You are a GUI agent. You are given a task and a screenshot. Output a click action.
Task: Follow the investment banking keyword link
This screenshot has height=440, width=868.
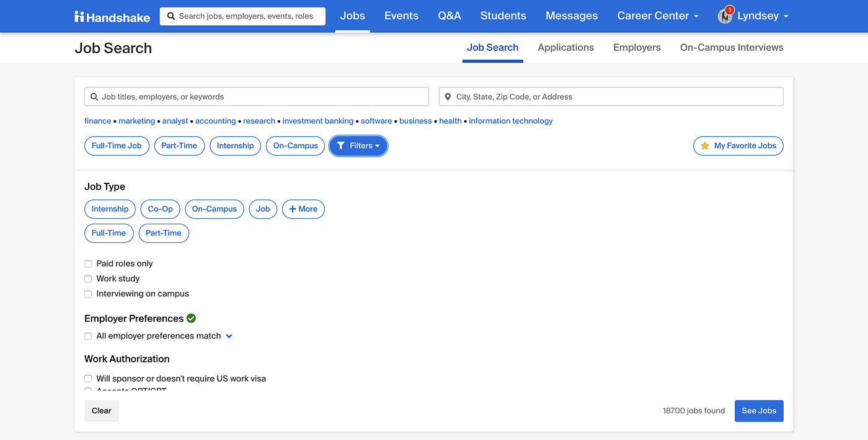click(317, 121)
